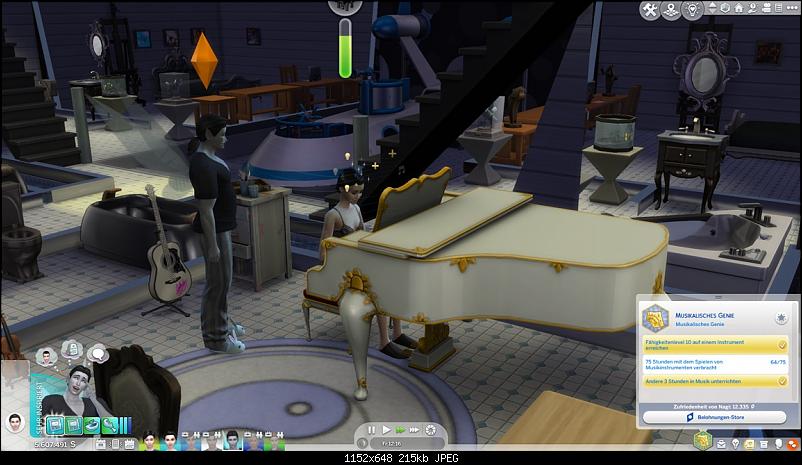Switch to the first household Sim portrait
This screenshot has width=802, height=465.
pyautogui.click(x=149, y=441)
